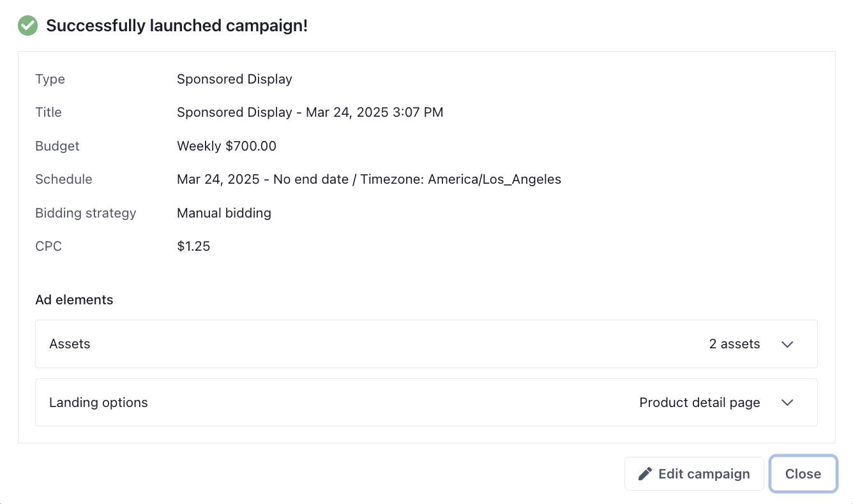853x504 pixels.
Task: Click the "Schedule" field label
Action: pos(64,179)
